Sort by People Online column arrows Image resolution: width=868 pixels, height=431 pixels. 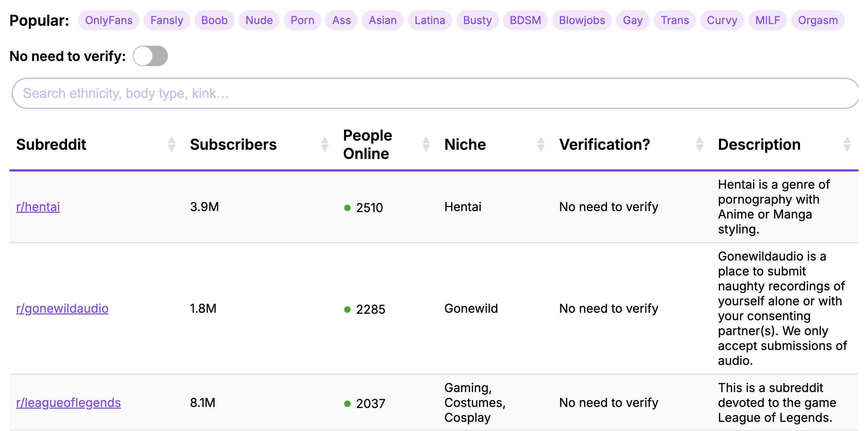coord(426,144)
